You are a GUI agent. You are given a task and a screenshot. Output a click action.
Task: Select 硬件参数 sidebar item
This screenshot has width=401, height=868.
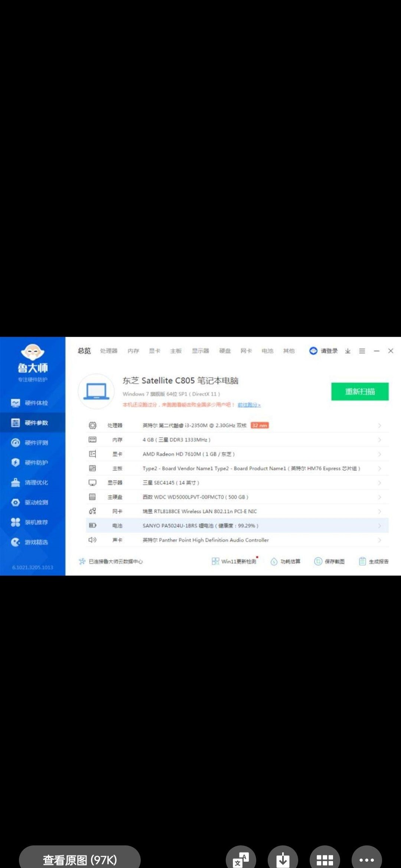(x=33, y=423)
